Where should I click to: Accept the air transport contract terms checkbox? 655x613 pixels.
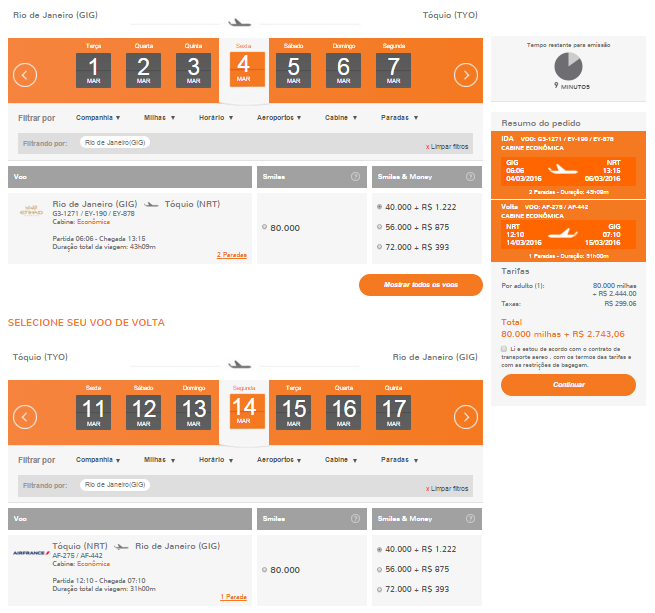click(504, 349)
